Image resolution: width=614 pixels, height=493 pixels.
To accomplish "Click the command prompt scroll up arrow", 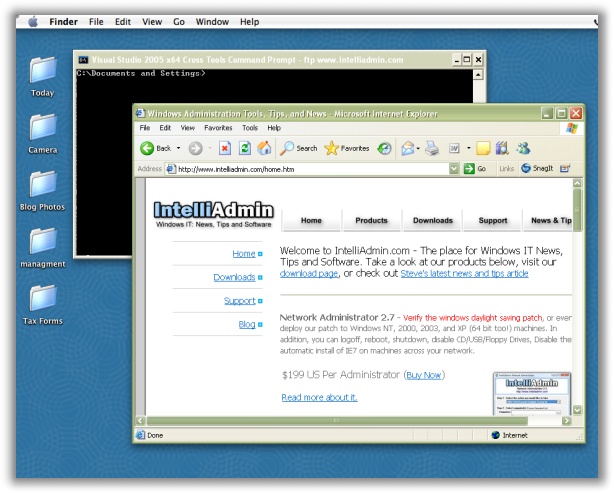I will [478, 74].
